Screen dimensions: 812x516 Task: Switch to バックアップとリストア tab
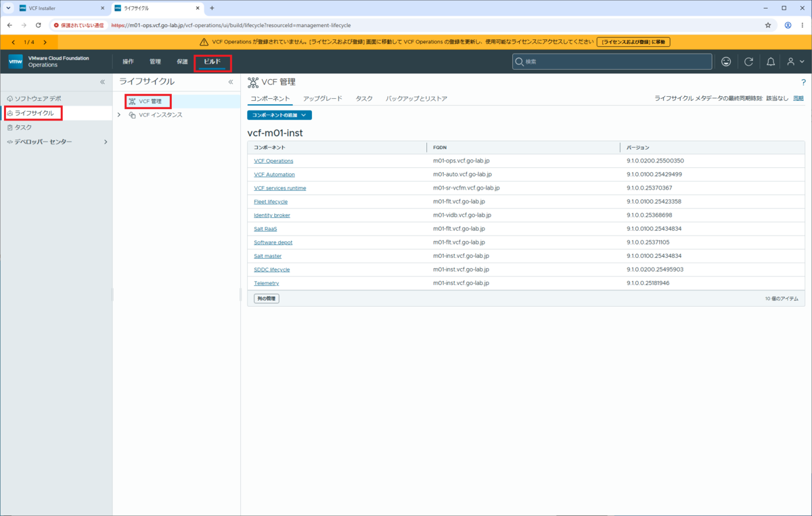tap(416, 99)
